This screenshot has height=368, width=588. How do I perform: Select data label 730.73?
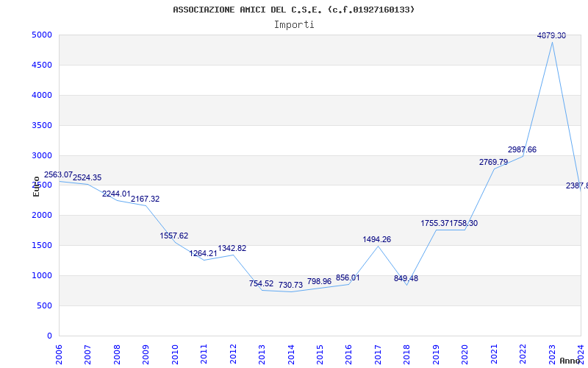coord(290,285)
